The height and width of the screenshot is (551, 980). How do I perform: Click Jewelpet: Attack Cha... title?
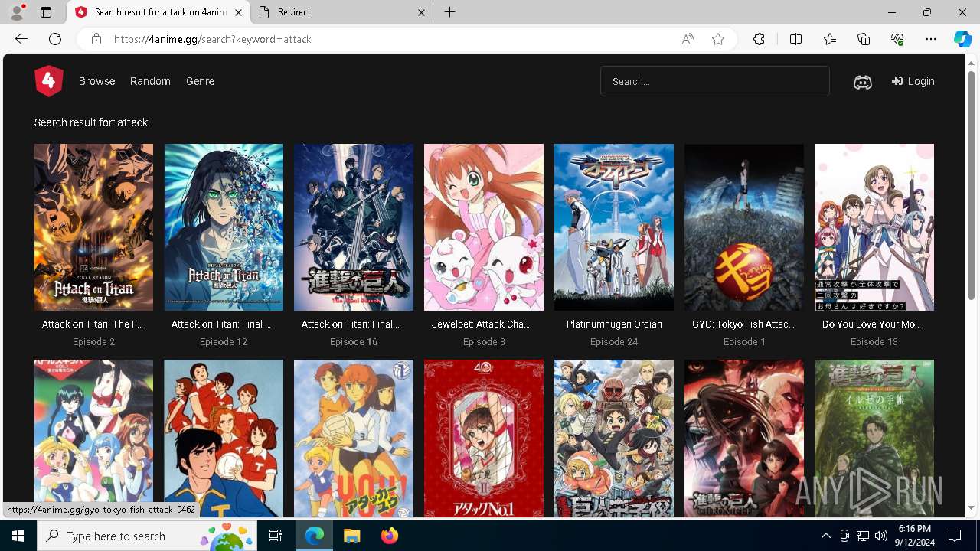point(481,324)
